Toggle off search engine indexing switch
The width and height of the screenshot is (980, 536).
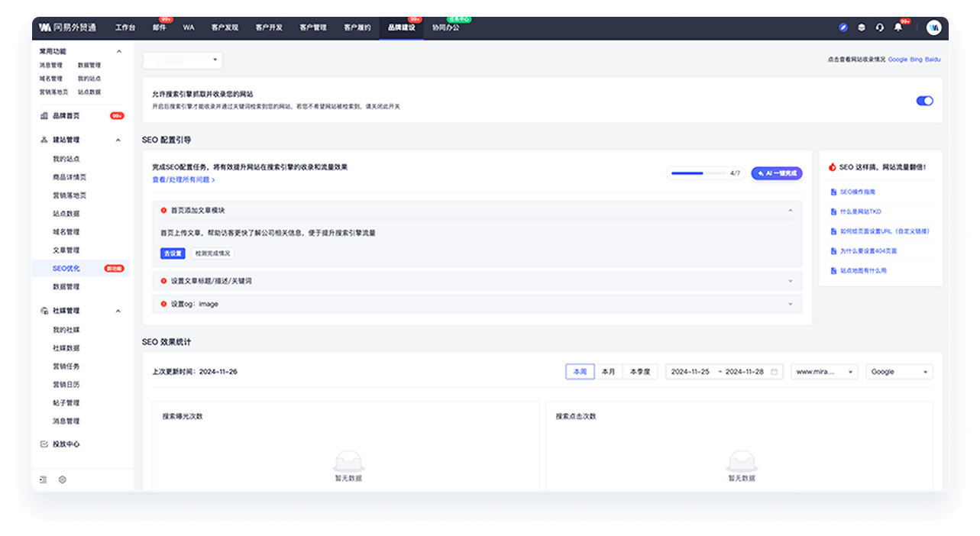point(924,101)
